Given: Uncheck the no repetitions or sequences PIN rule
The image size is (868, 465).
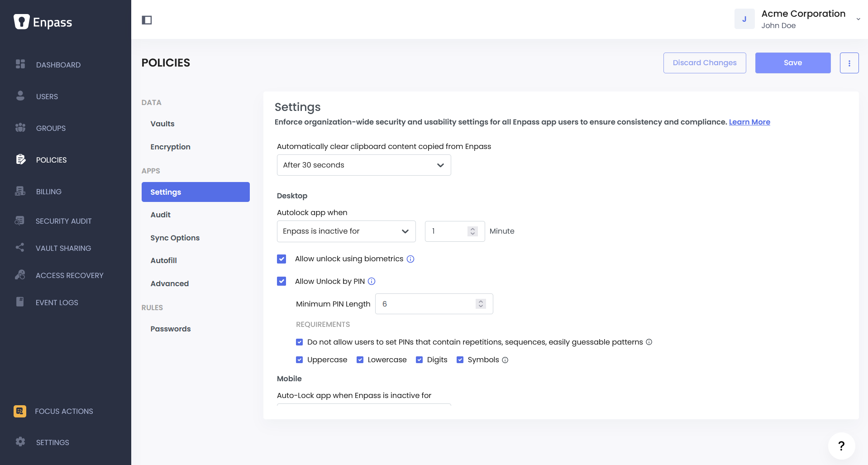Looking at the screenshot, I should point(299,342).
